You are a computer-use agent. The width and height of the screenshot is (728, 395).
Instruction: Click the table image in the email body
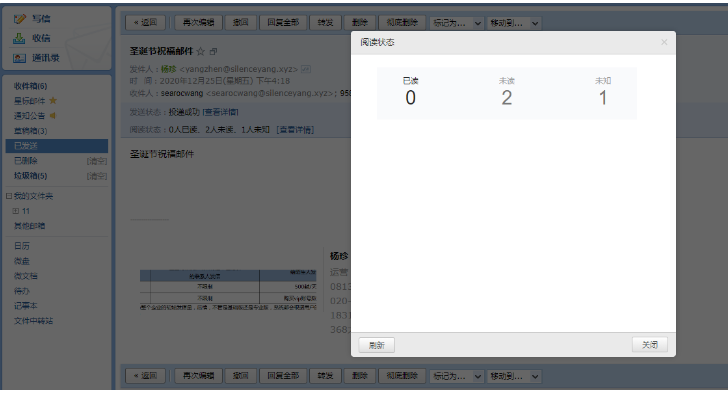point(228,289)
